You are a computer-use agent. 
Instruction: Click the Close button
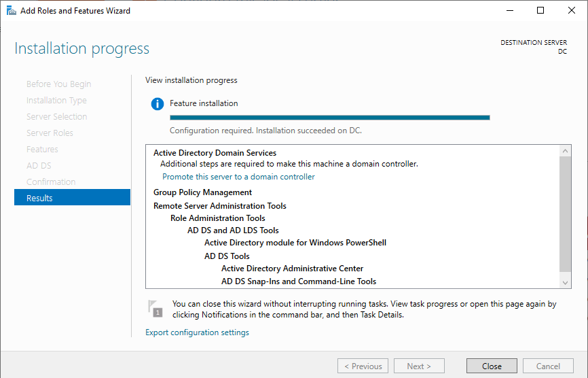coord(492,366)
